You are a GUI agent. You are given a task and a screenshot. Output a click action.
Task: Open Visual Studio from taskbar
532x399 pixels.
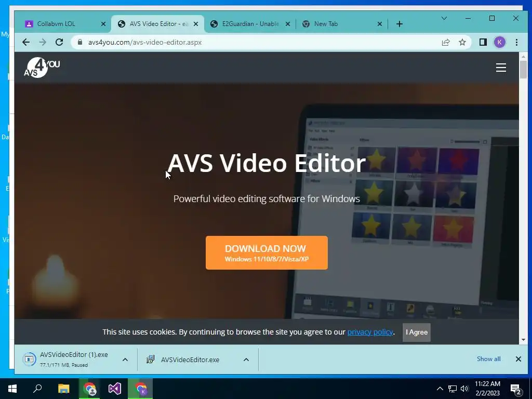[115, 389]
